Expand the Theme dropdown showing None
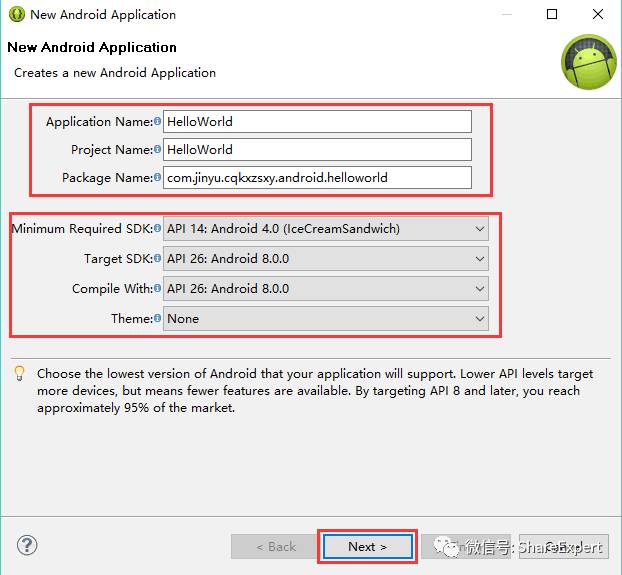This screenshot has width=622, height=575. (x=326, y=318)
